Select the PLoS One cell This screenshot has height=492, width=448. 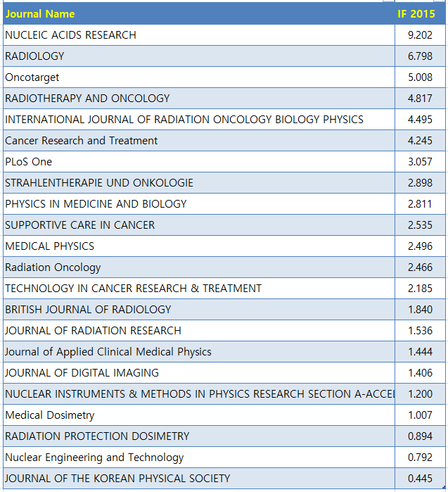coord(199,162)
